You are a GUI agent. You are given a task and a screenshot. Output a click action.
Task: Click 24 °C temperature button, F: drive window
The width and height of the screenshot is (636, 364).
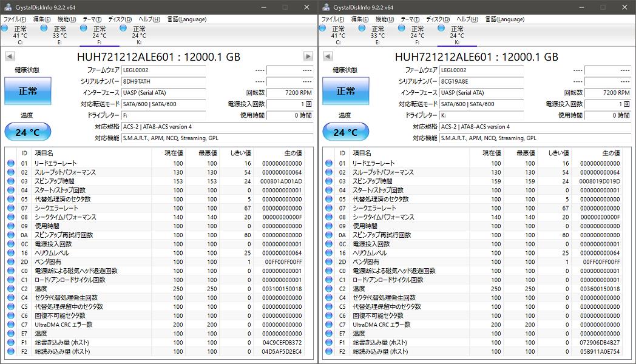(27, 132)
